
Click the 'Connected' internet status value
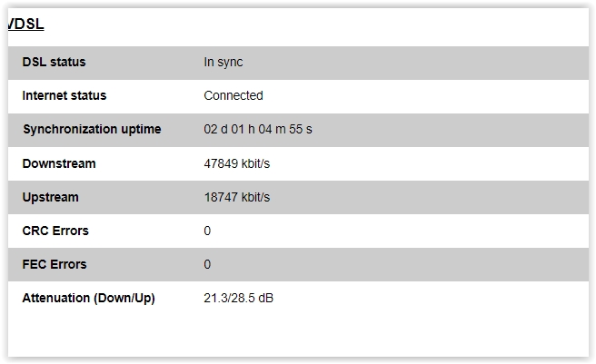(233, 95)
